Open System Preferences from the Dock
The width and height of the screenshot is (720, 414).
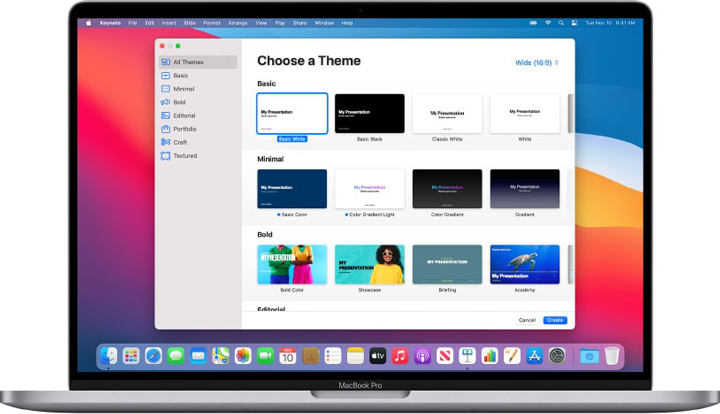pyautogui.click(x=557, y=356)
